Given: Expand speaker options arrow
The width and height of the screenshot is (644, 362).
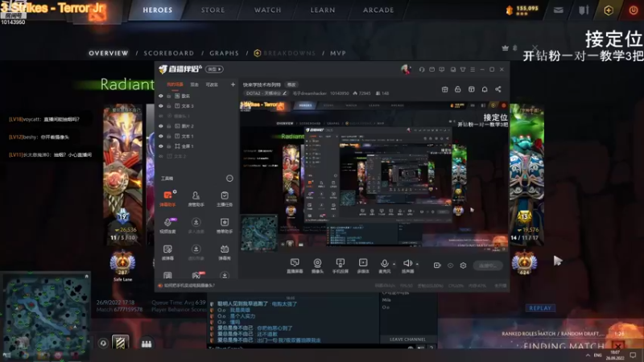Looking at the screenshot, I should tap(417, 264).
